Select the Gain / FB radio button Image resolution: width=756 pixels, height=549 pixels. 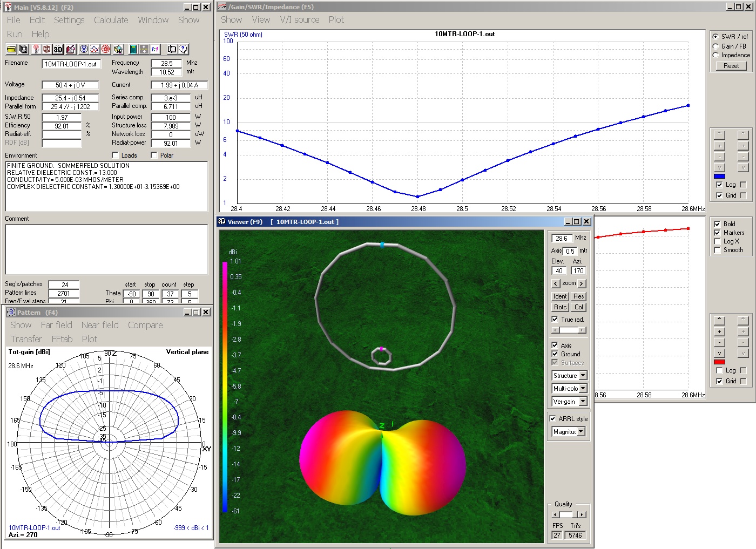[x=715, y=46]
